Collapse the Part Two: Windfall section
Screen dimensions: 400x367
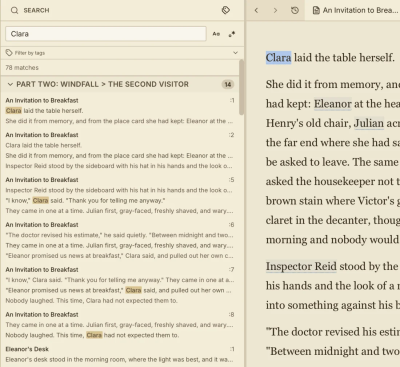pos(10,84)
